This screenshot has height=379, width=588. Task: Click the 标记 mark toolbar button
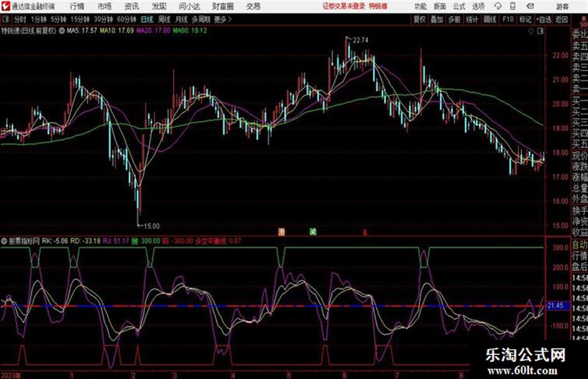point(525,19)
